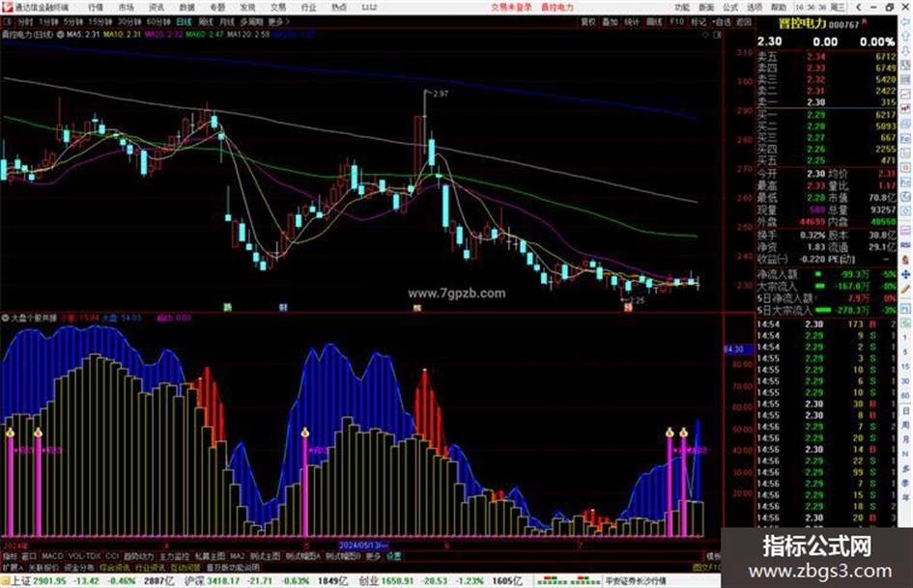Open the 市场 menu
Image resolution: width=913 pixels, height=588 pixels.
pos(126,8)
